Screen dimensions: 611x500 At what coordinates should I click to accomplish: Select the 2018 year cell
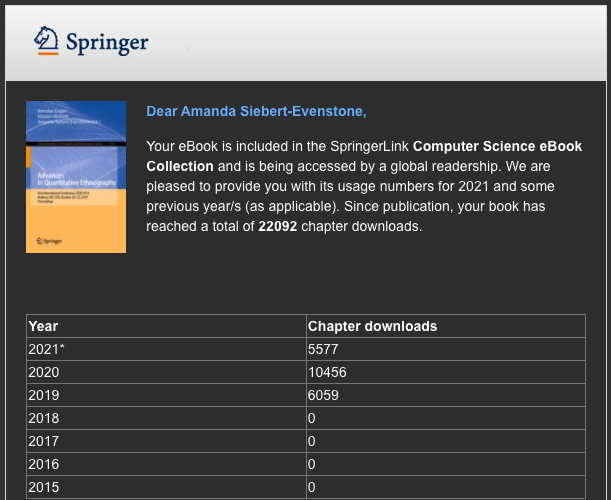pos(44,418)
